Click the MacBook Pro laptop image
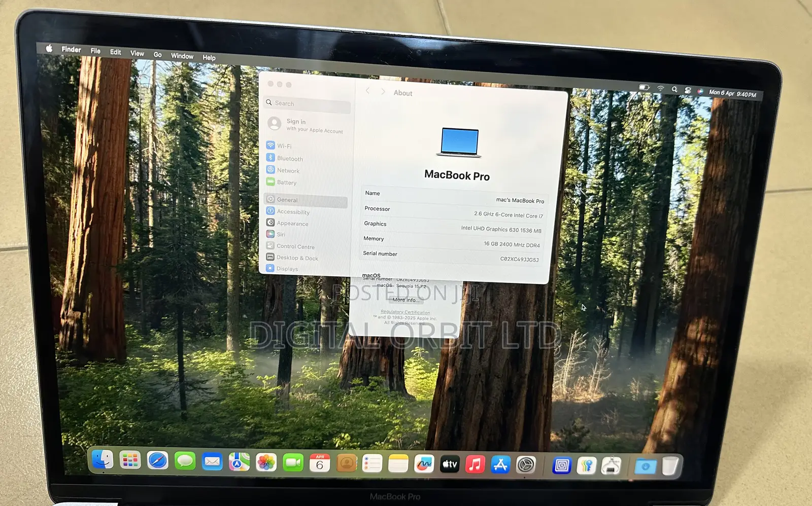This screenshot has width=812, height=506. coord(459,142)
